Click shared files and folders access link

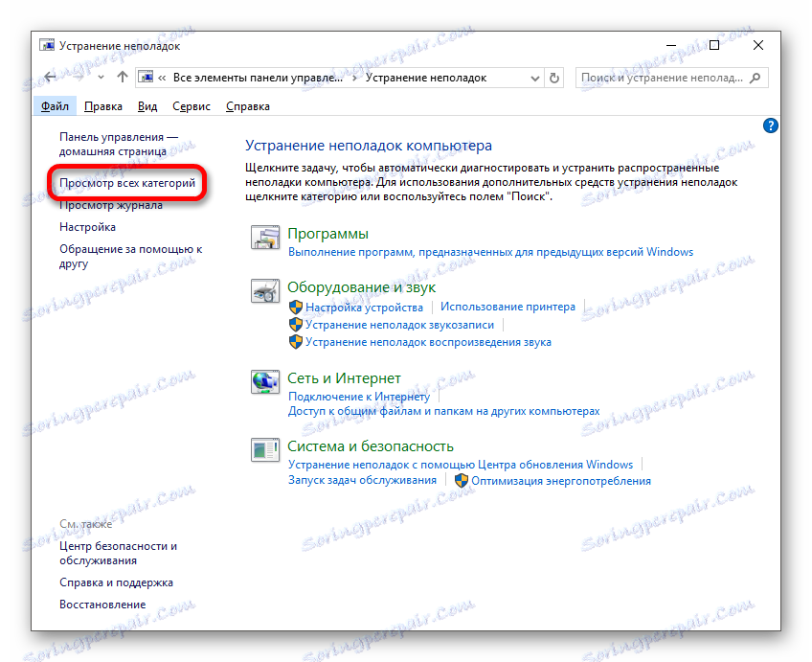pos(443,411)
